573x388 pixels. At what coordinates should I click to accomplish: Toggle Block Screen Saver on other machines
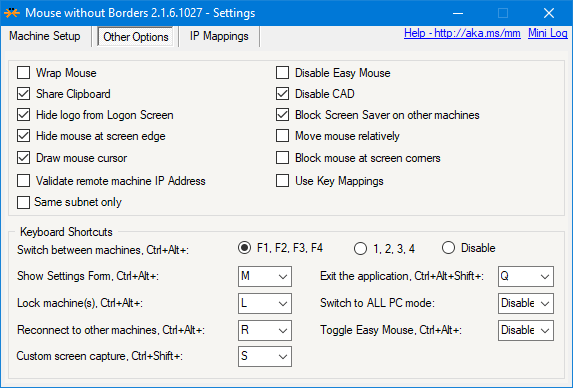tap(282, 115)
